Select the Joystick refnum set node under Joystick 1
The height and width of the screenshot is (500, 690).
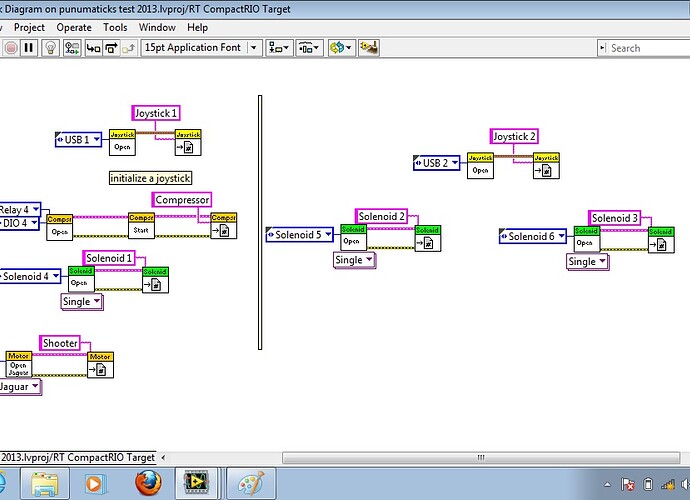tap(188, 143)
